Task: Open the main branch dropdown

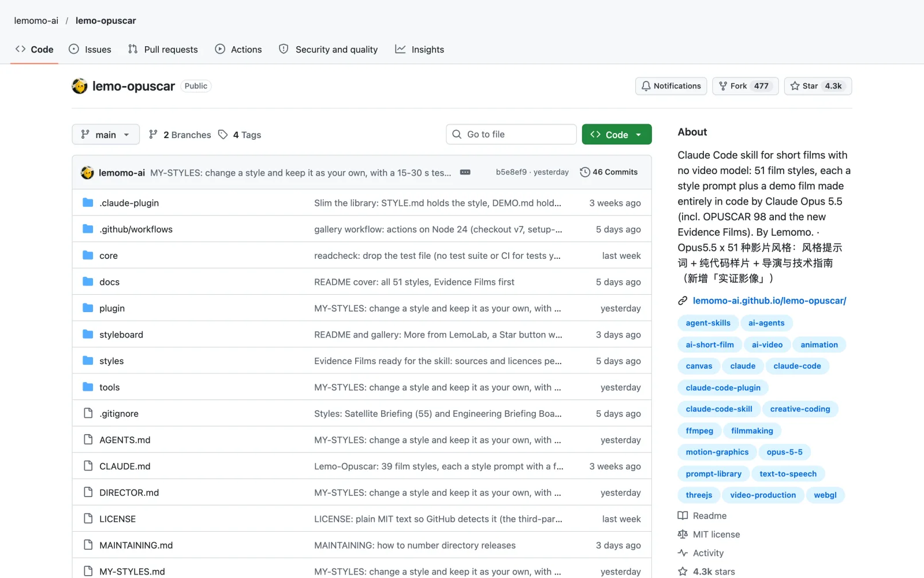Action: pyautogui.click(x=106, y=135)
